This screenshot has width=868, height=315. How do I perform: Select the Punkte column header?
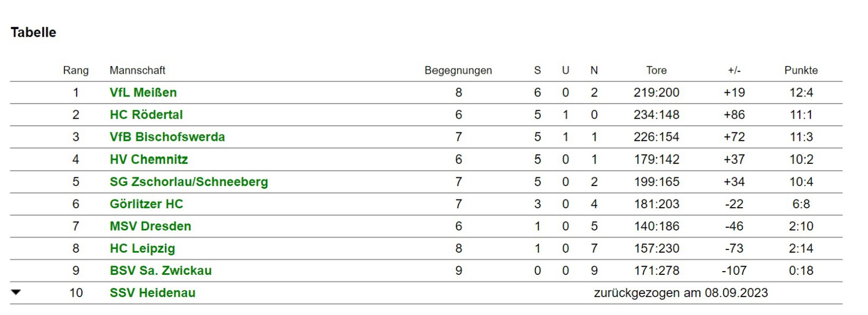click(801, 70)
